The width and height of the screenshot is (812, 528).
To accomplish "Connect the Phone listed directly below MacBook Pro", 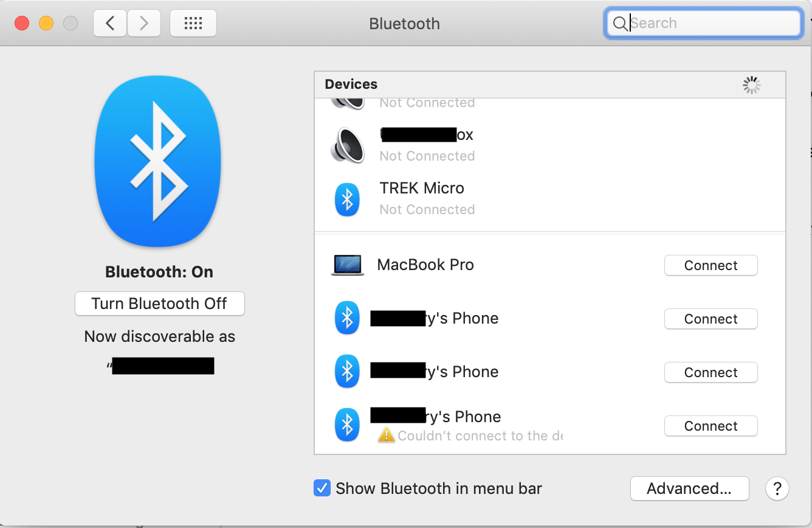I will coord(710,319).
